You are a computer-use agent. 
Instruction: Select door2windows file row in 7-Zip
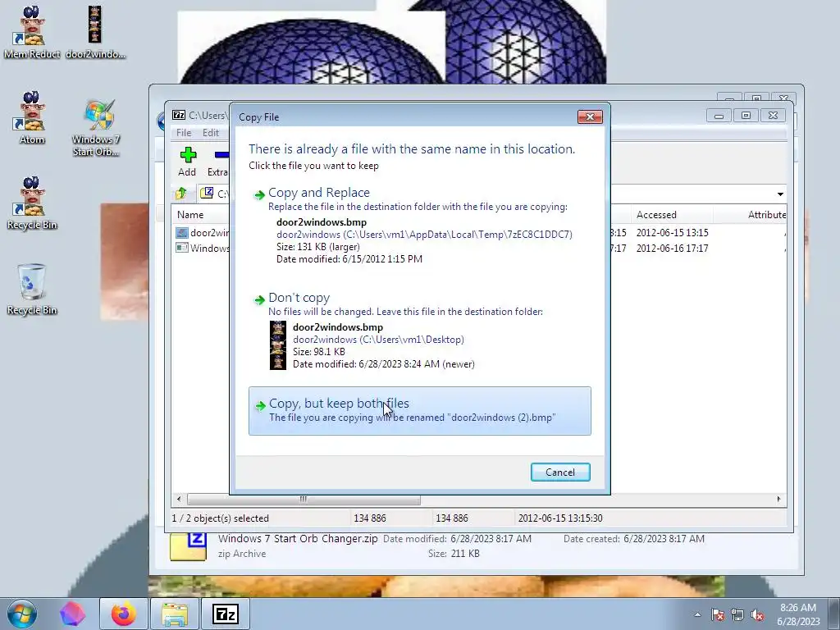tap(203, 232)
